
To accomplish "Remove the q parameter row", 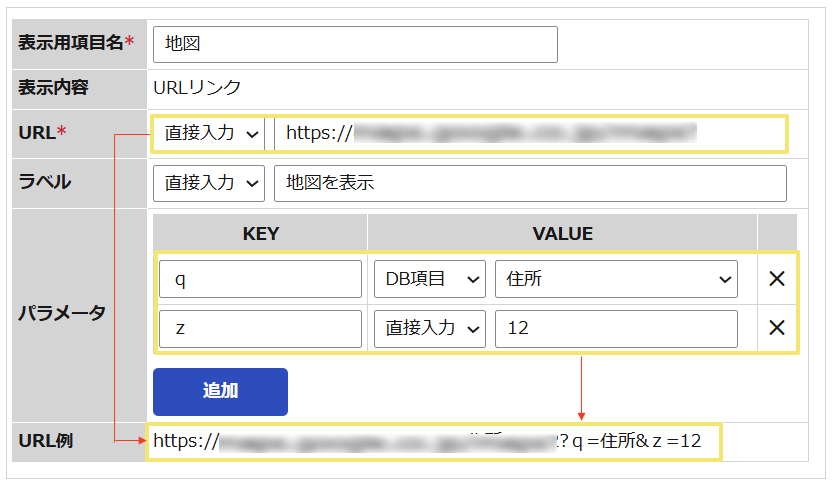I will tap(777, 278).
